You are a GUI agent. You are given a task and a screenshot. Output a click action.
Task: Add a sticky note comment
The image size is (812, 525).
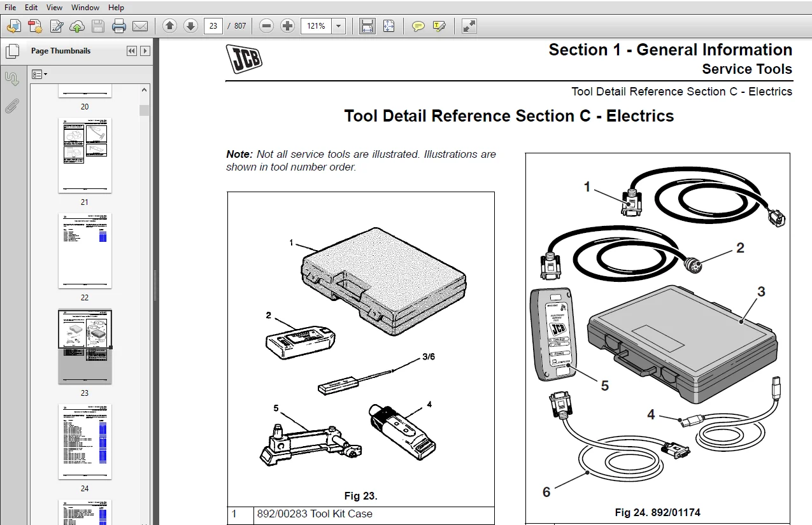(418, 26)
